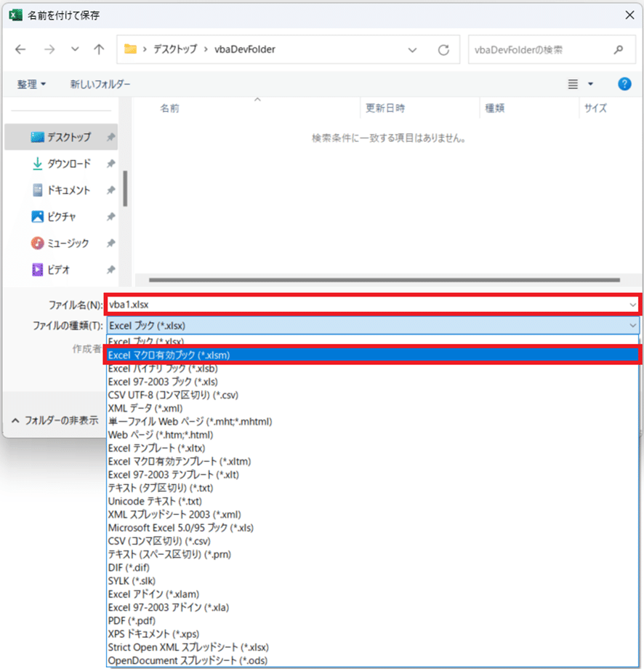Click pin icon next to ビデオ
This screenshot has width=644, height=669.
111,270
